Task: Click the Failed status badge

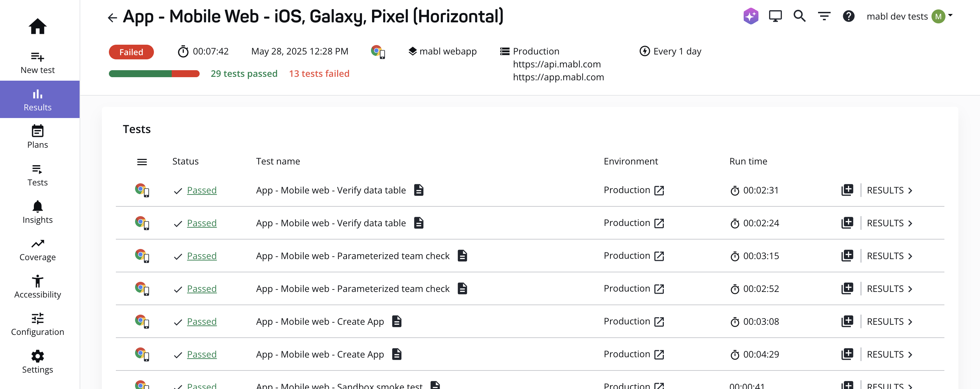Action: 131,52
